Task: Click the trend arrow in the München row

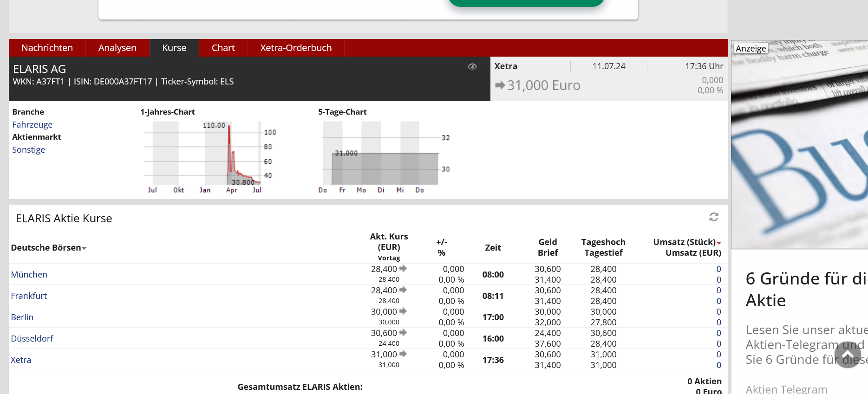Action: (403, 269)
